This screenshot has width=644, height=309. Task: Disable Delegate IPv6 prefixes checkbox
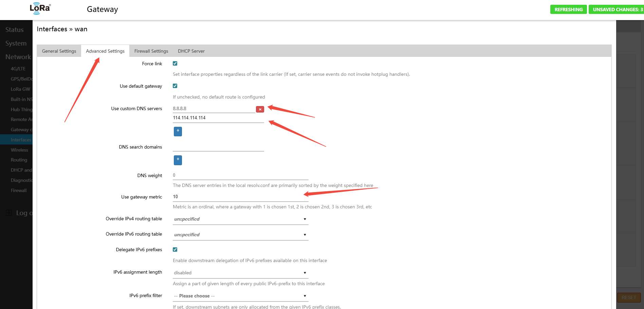175,250
